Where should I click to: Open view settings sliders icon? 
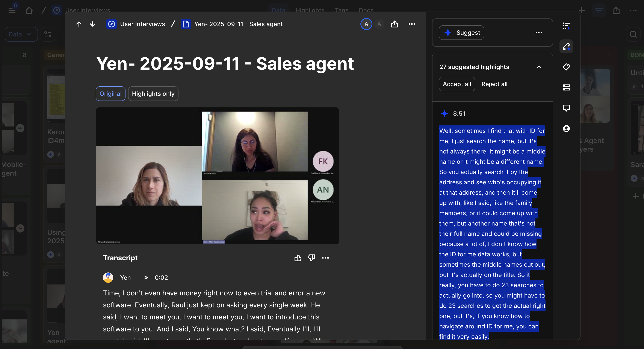[48, 34]
